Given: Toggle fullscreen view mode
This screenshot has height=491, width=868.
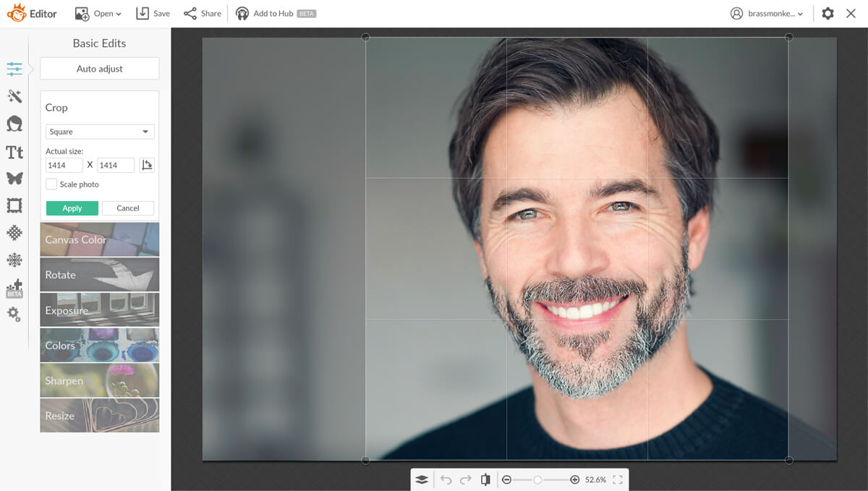Looking at the screenshot, I should tap(617, 479).
